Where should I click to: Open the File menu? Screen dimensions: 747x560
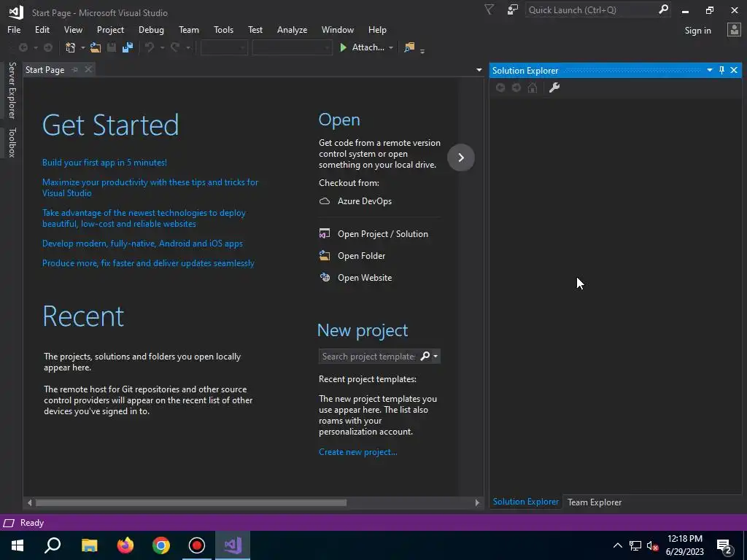click(x=14, y=29)
